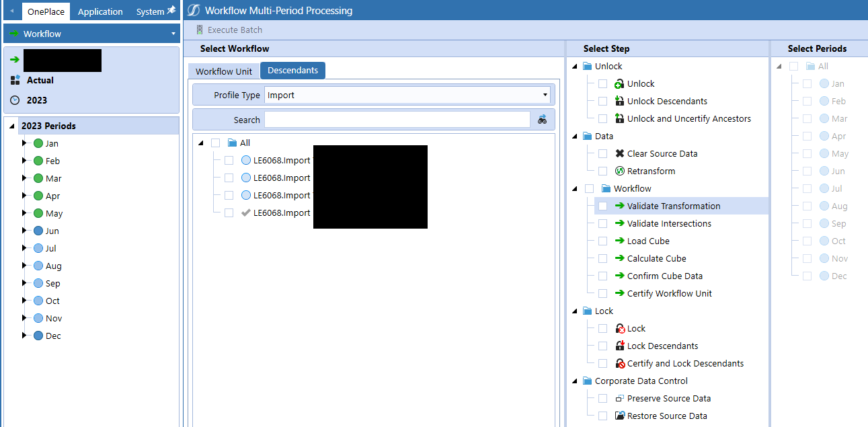Click the Lock red padlock icon
Image resolution: width=868 pixels, height=427 pixels.
[620, 328]
